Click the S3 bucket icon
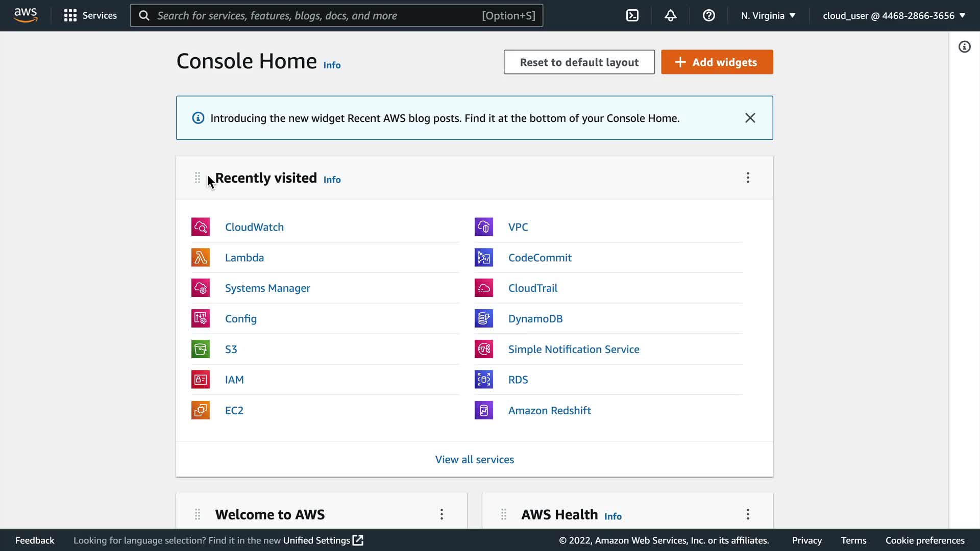980x551 pixels. [200, 349]
